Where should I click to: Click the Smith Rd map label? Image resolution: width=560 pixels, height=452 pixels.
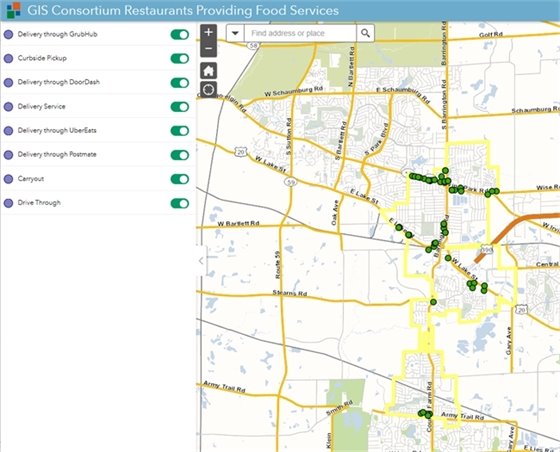[x=340, y=408]
